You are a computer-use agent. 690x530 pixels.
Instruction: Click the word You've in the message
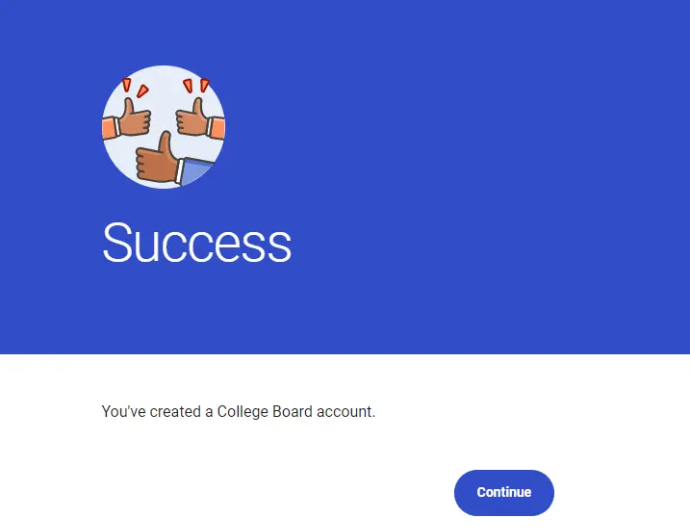click(x=124, y=412)
